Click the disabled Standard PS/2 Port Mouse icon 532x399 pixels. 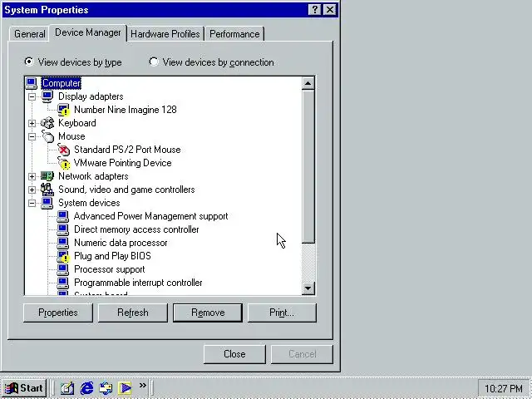coord(63,150)
